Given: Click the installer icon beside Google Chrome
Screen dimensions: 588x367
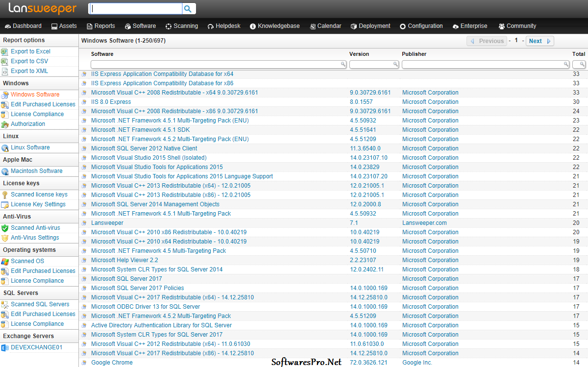Looking at the screenshot, I should point(84,363).
